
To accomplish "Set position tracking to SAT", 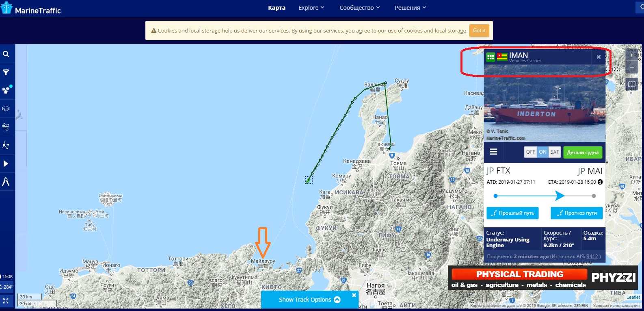I will coord(555,152).
